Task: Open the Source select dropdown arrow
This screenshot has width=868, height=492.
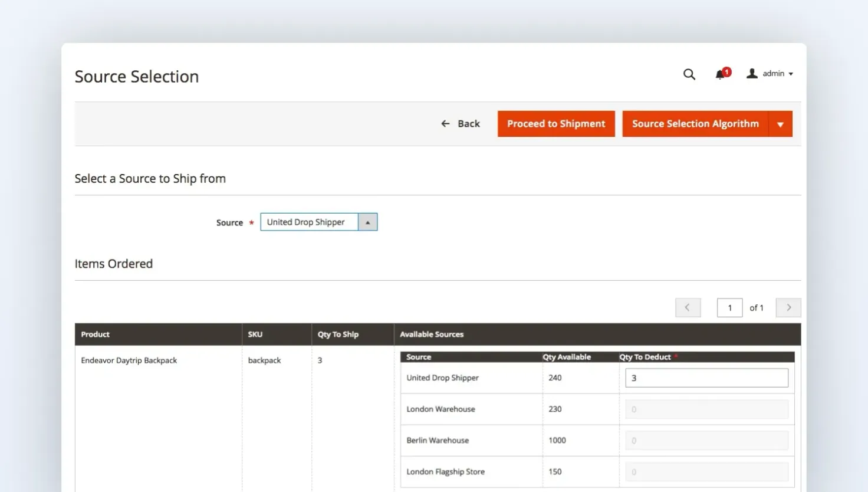Action: [367, 222]
